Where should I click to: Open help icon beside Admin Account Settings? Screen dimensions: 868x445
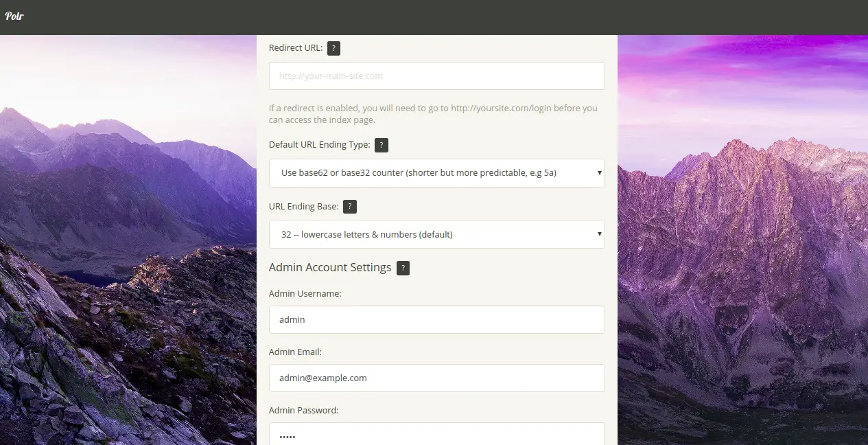pos(403,268)
